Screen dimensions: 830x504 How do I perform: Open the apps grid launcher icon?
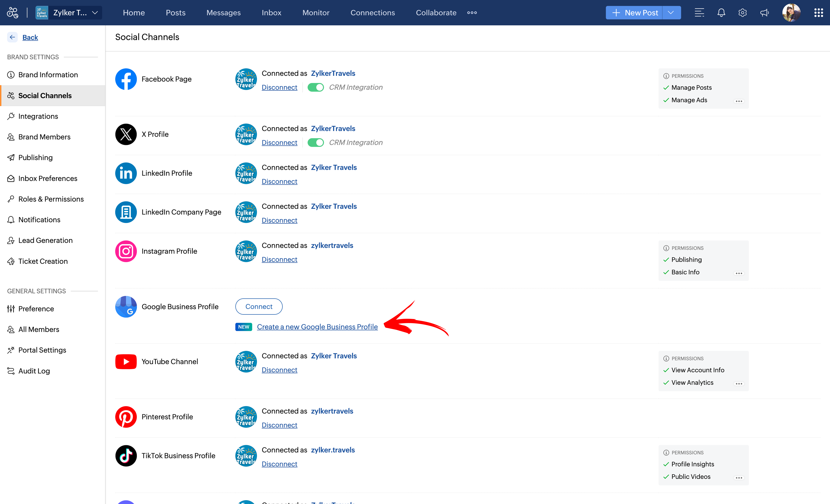point(819,13)
